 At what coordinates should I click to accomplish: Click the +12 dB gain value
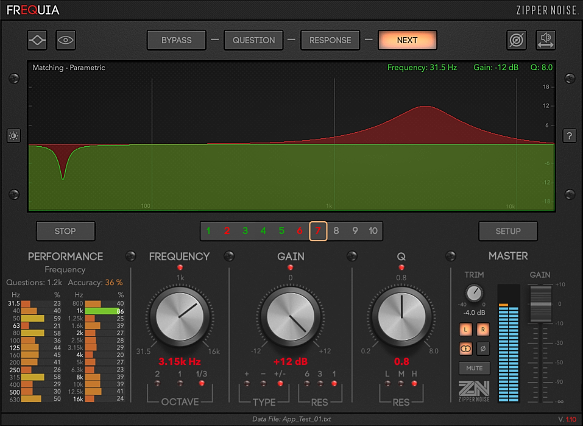coord(290,361)
